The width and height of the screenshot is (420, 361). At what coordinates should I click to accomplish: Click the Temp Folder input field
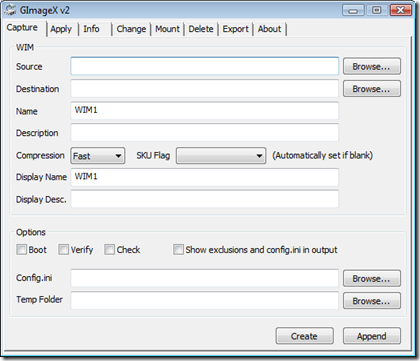(x=205, y=300)
